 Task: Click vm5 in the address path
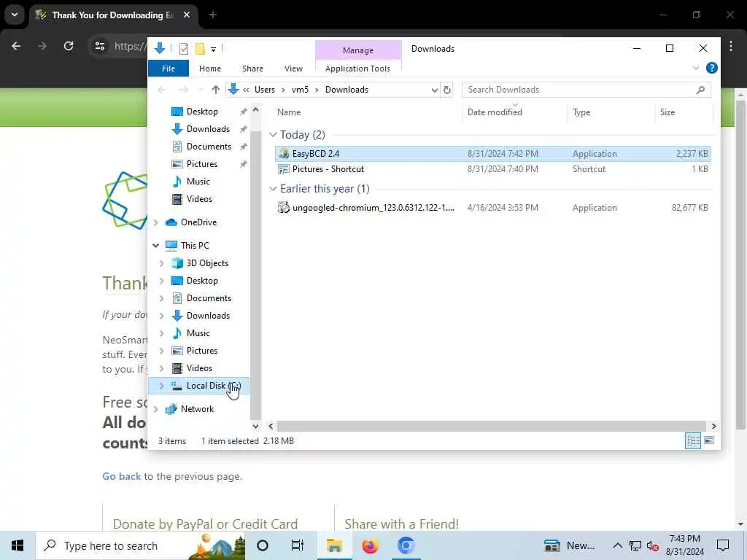coord(300,90)
